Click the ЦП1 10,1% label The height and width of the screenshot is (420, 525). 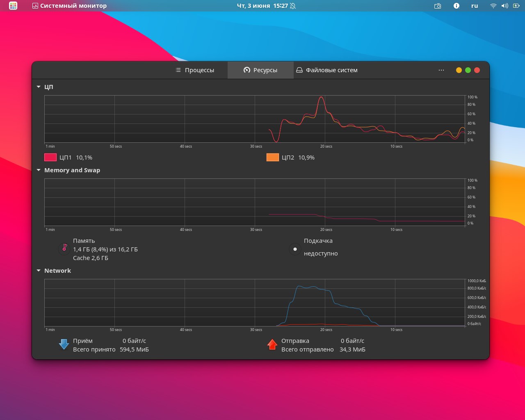(76, 157)
